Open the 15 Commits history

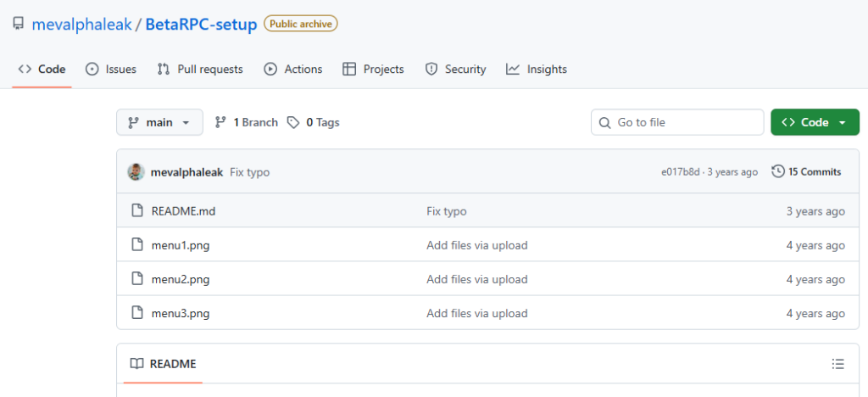[x=806, y=172]
